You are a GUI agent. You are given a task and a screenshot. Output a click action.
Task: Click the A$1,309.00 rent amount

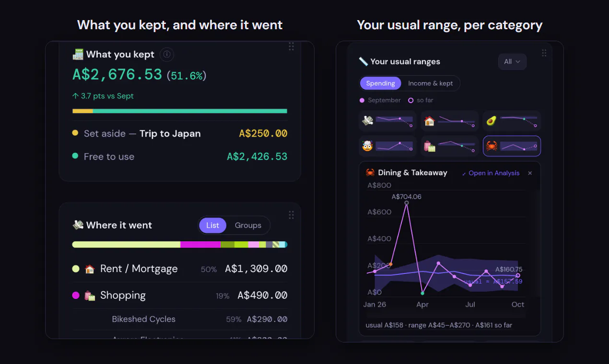click(256, 269)
